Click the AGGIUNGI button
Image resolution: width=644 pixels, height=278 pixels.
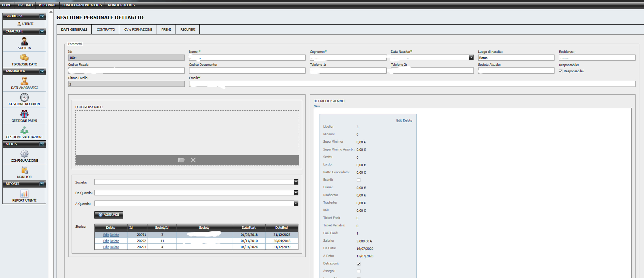coord(109,215)
